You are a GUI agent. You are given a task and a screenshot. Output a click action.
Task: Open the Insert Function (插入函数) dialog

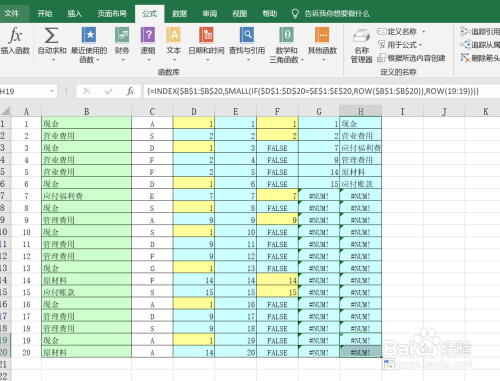(15, 41)
